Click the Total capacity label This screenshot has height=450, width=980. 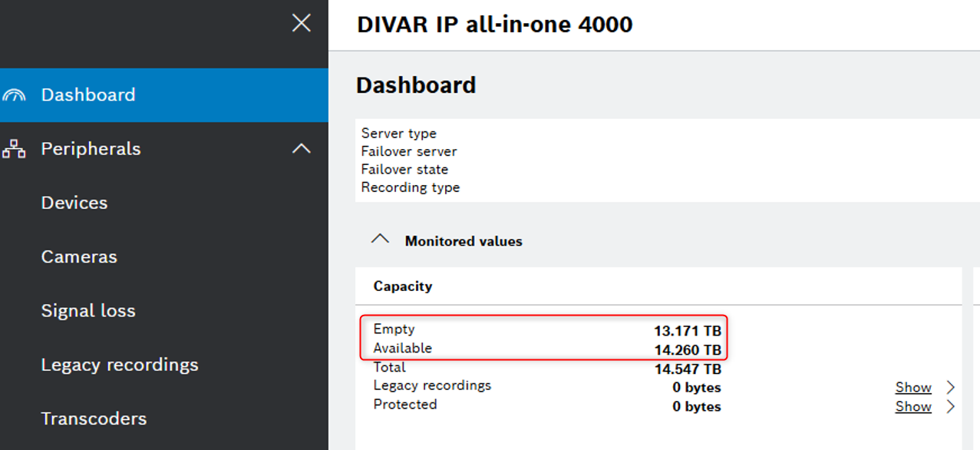click(389, 367)
